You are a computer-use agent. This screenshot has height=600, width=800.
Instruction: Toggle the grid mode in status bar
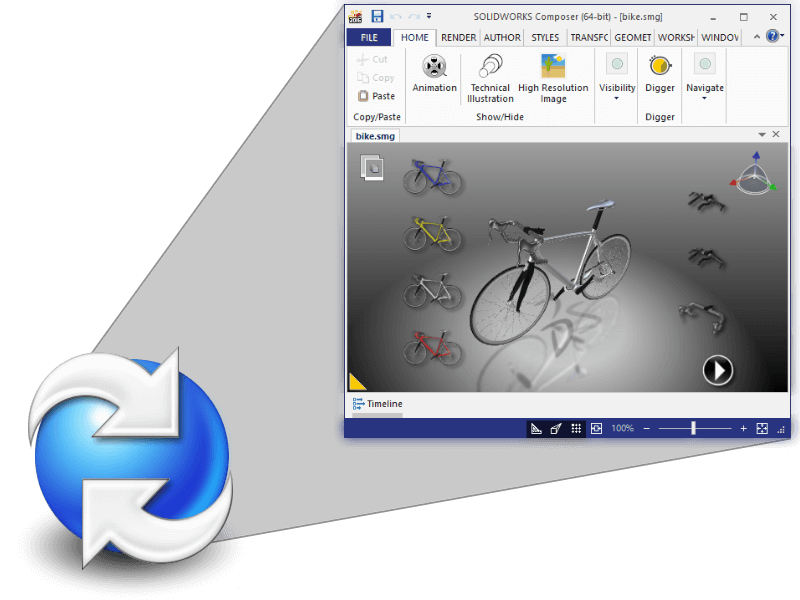click(x=576, y=428)
